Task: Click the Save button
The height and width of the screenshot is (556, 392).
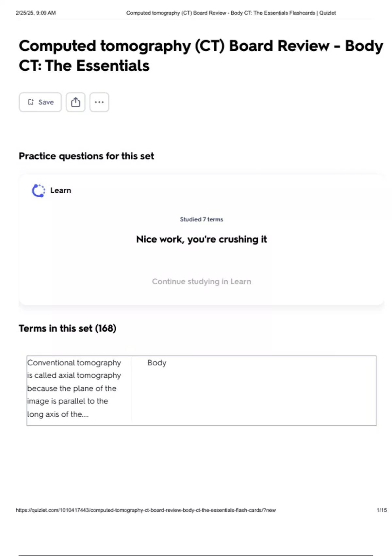Action: pos(40,102)
